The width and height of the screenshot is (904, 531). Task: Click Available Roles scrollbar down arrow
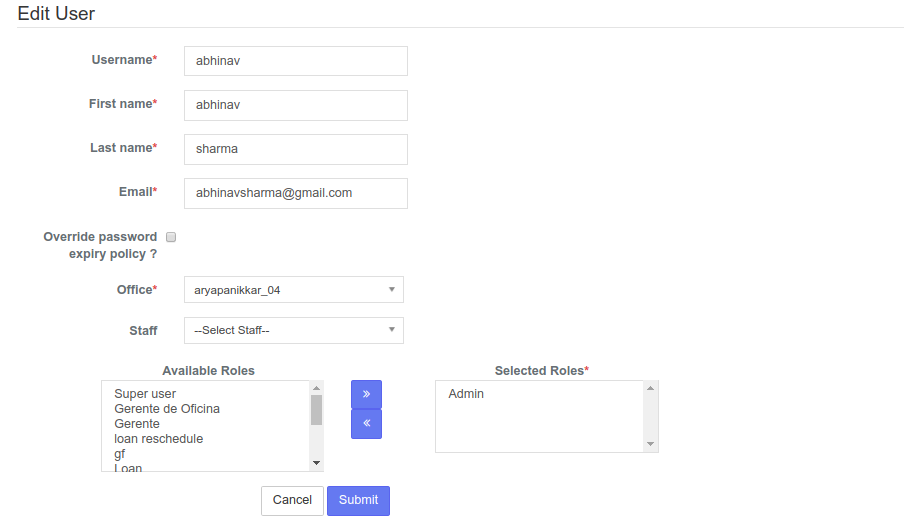coord(316,463)
